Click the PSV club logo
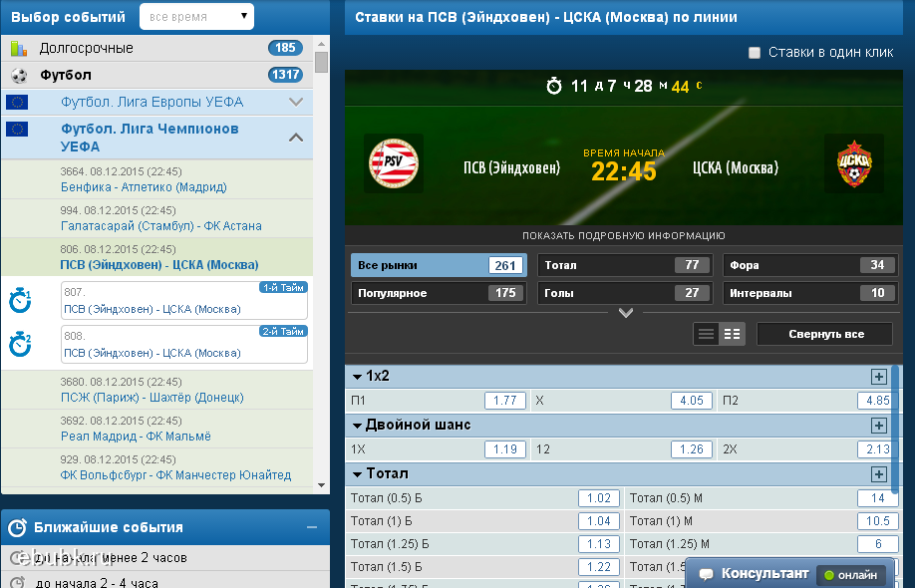Screen dimensions: 915x588 click(x=394, y=163)
